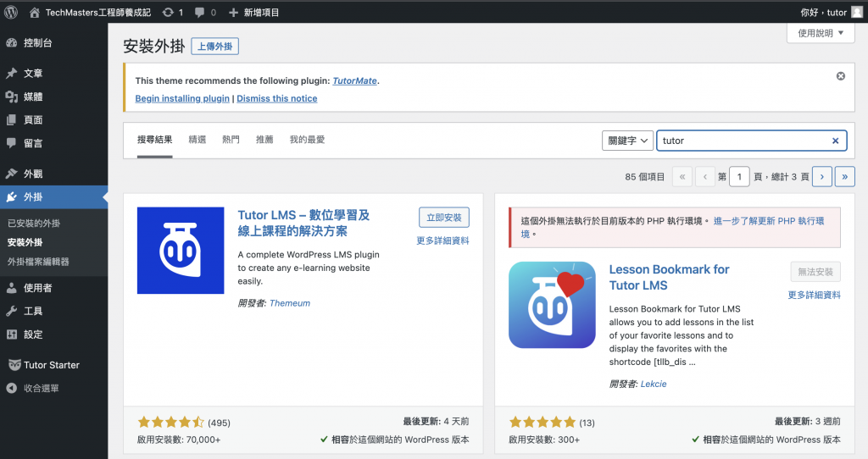The image size is (868, 459).
Task: Click the 啟用安裝數: 300+ text
Action: (544, 440)
